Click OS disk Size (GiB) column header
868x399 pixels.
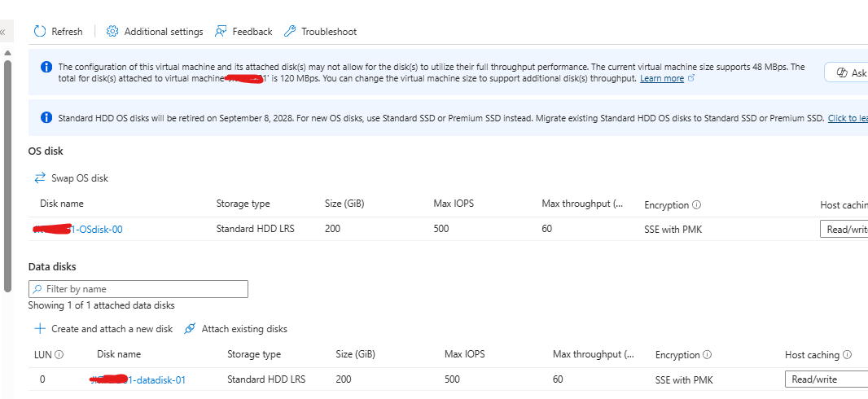[x=344, y=204]
